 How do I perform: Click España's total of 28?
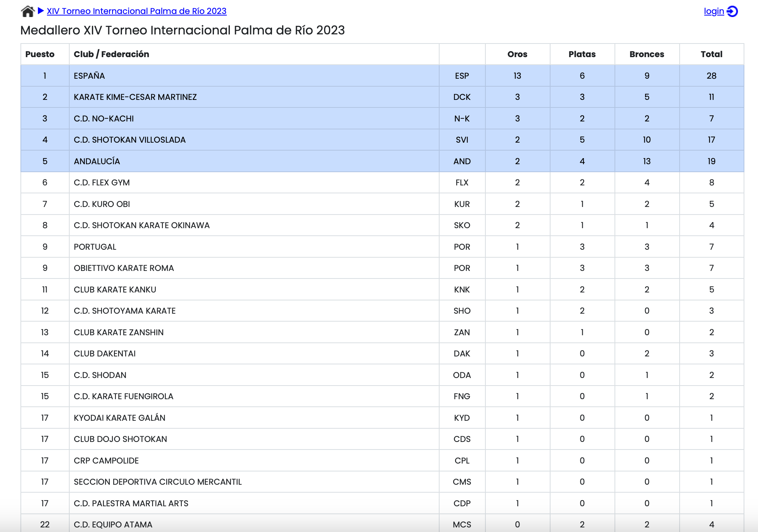click(711, 76)
